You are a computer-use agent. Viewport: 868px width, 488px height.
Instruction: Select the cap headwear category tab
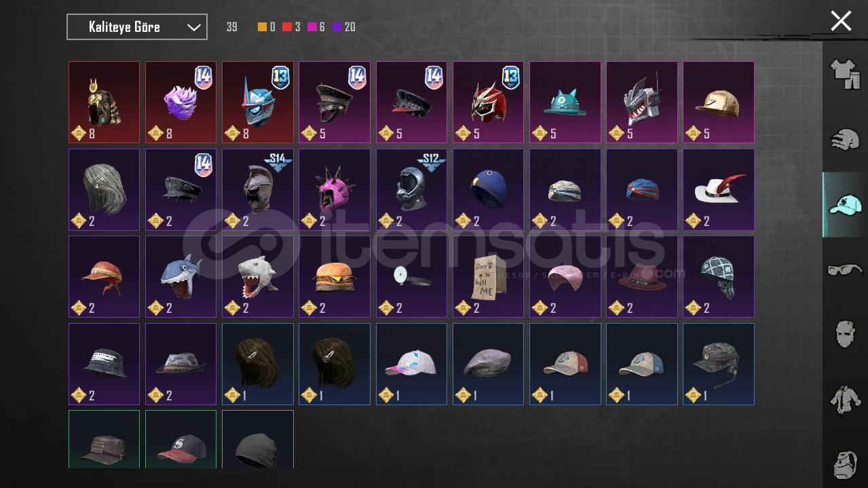coord(845,204)
